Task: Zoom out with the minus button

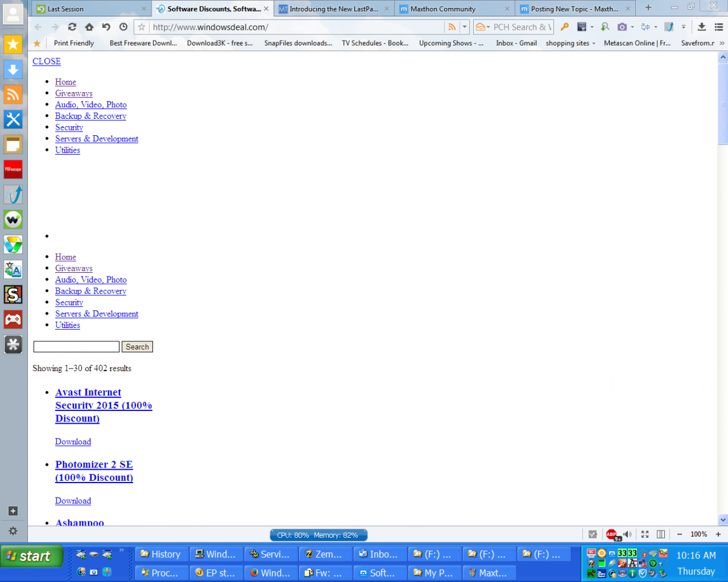Action: point(679,534)
